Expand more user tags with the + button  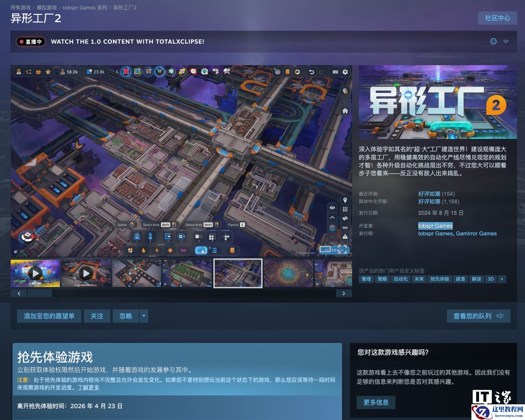502,279
